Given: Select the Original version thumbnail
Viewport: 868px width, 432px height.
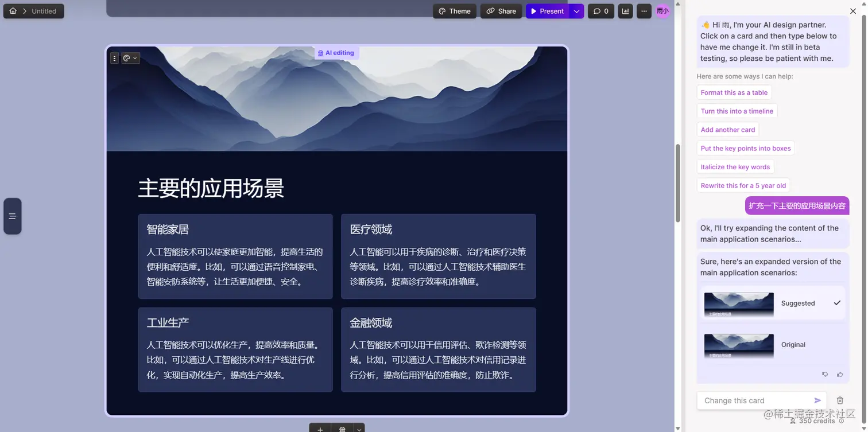Looking at the screenshot, I should point(739,347).
